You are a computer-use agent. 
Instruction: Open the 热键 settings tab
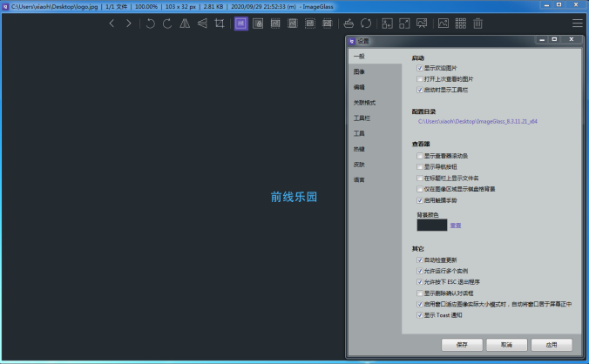(x=376, y=149)
